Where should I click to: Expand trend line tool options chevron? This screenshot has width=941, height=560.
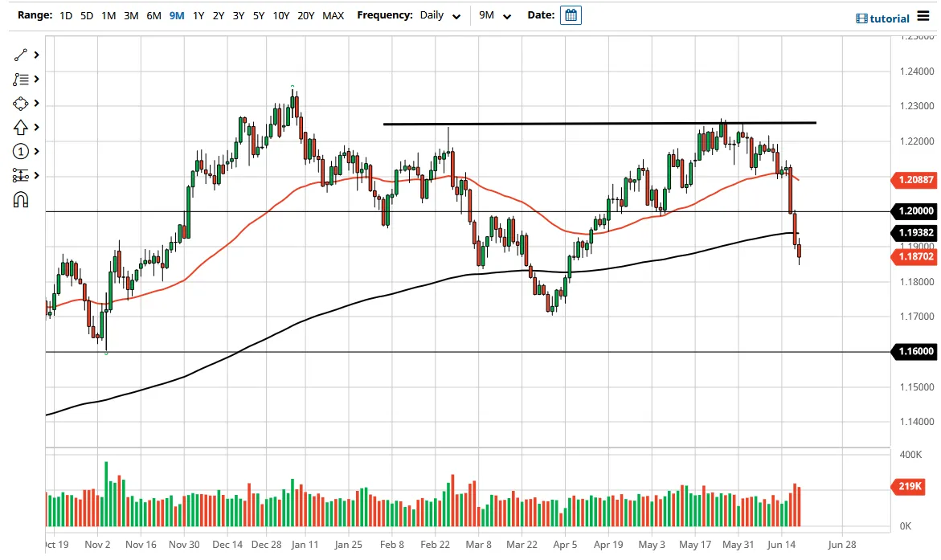[37, 55]
